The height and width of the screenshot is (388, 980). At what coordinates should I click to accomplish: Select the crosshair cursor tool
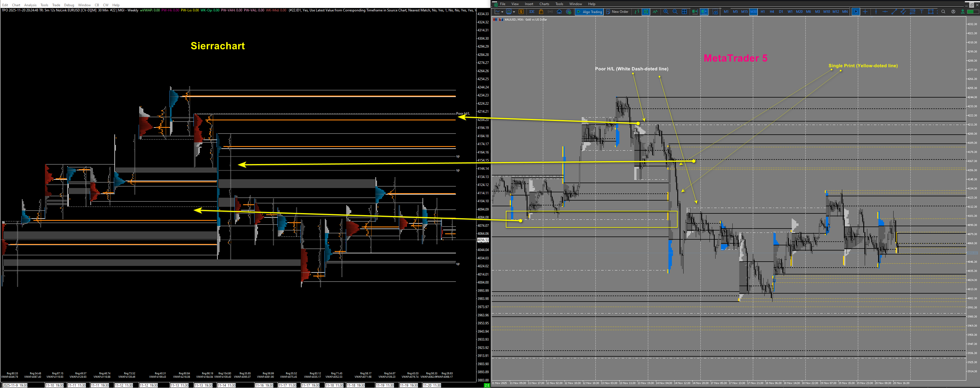point(865,12)
